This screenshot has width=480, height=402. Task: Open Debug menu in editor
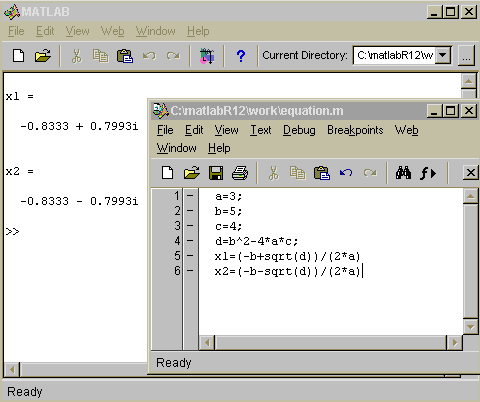coord(299,130)
